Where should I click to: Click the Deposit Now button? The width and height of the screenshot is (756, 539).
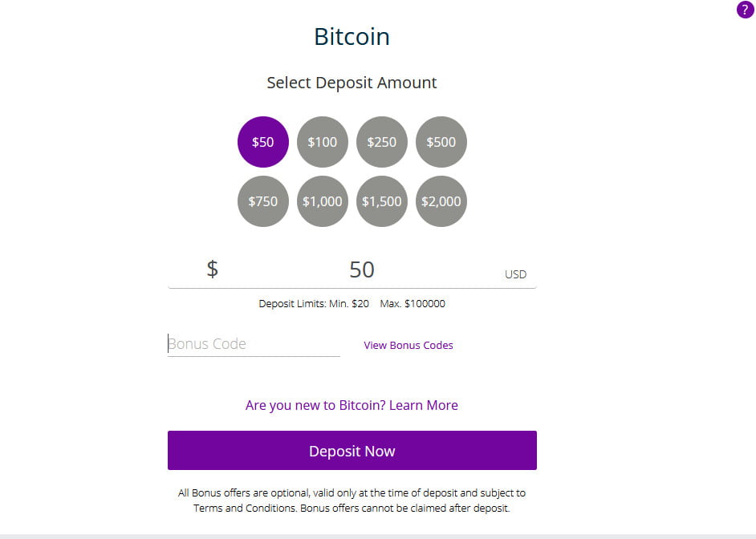click(x=352, y=451)
